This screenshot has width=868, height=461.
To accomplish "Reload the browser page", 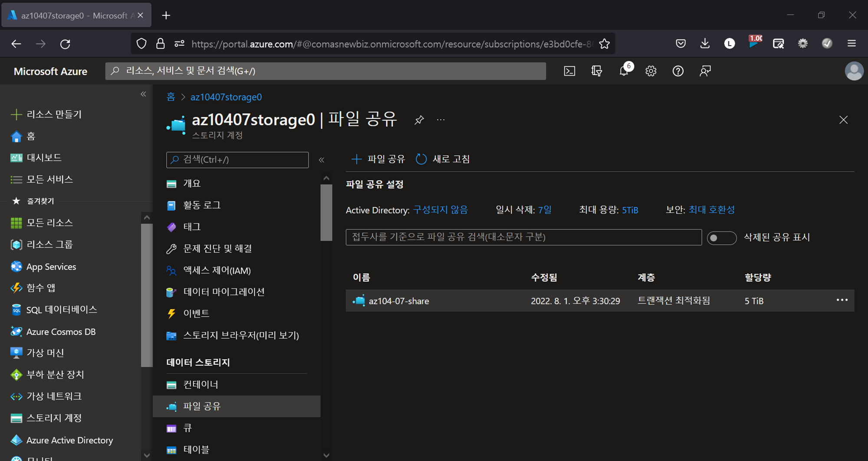I will coord(65,44).
